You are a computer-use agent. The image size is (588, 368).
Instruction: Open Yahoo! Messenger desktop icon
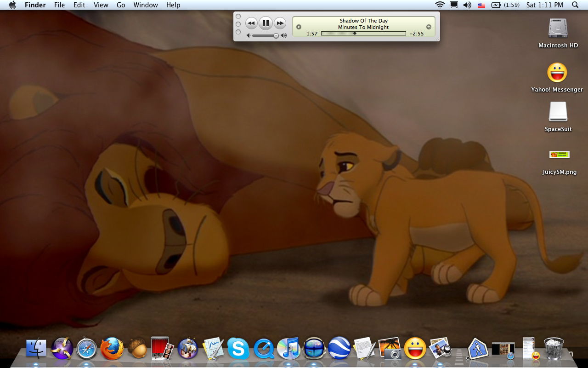pos(557,73)
